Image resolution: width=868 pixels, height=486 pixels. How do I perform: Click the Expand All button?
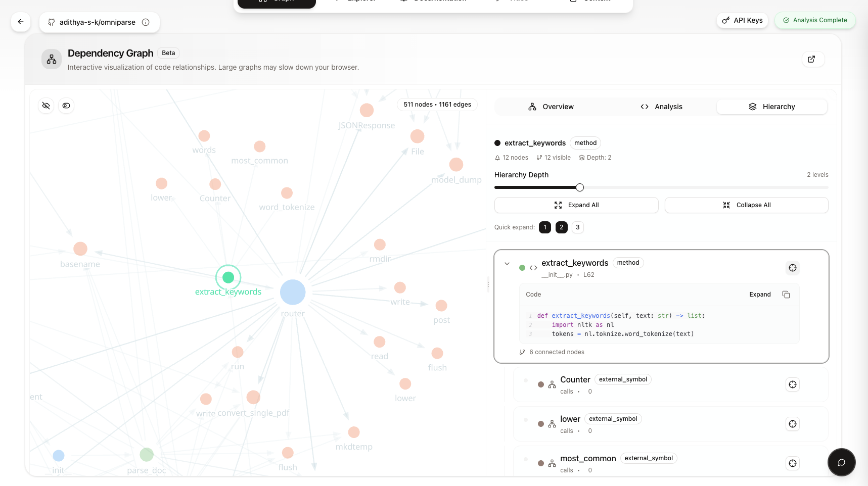576,205
